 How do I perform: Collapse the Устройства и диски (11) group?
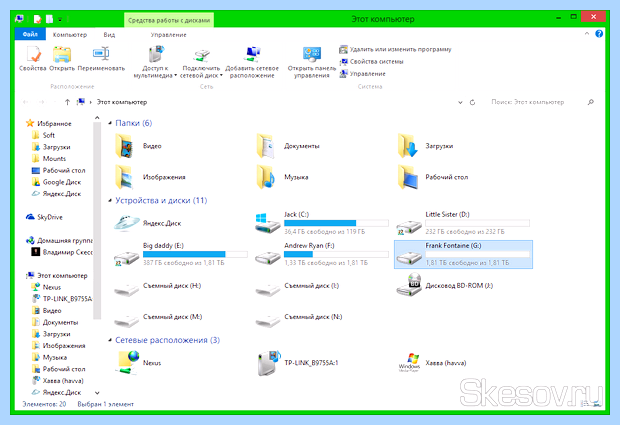(x=110, y=201)
